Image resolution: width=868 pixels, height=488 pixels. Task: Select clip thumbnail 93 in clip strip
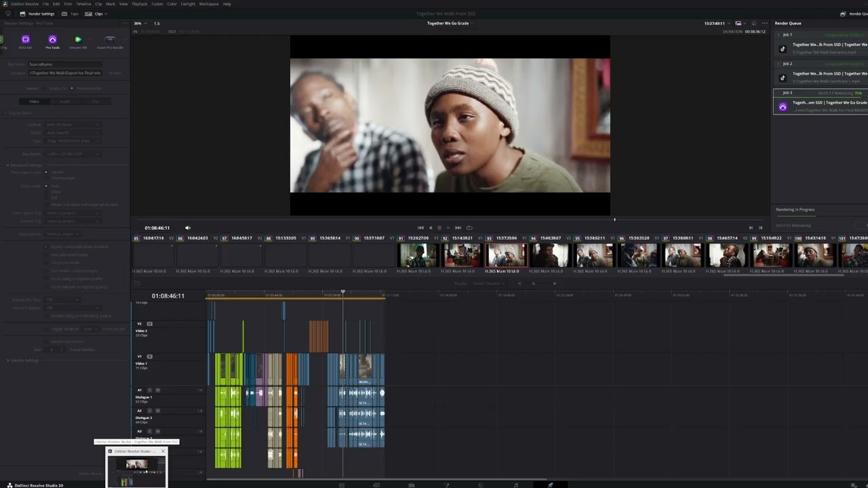[x=506, y=256]
